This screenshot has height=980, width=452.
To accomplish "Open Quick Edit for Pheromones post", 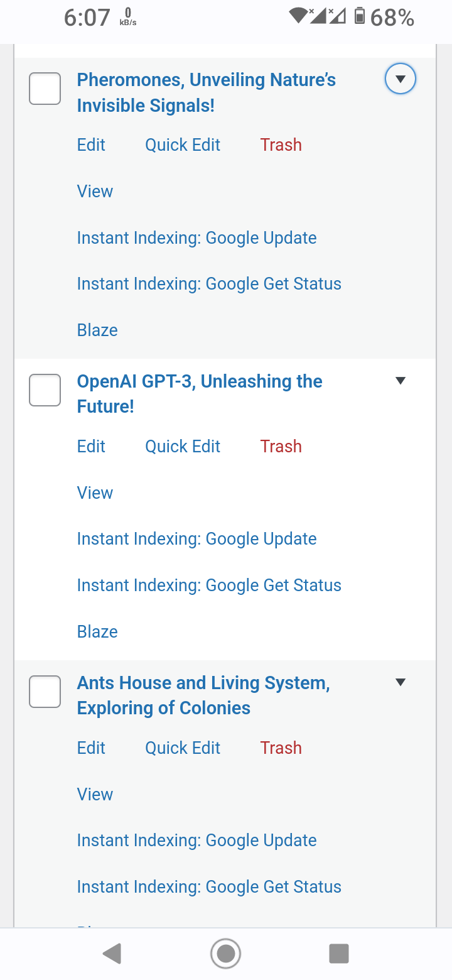I will pyautogui.click(x=183, y=145).
